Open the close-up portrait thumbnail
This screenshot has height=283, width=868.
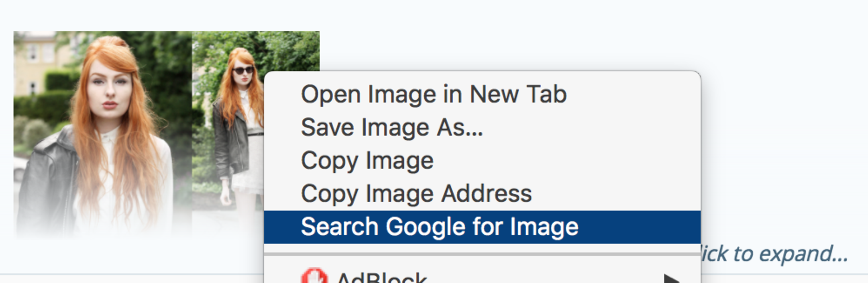[102, 133]
